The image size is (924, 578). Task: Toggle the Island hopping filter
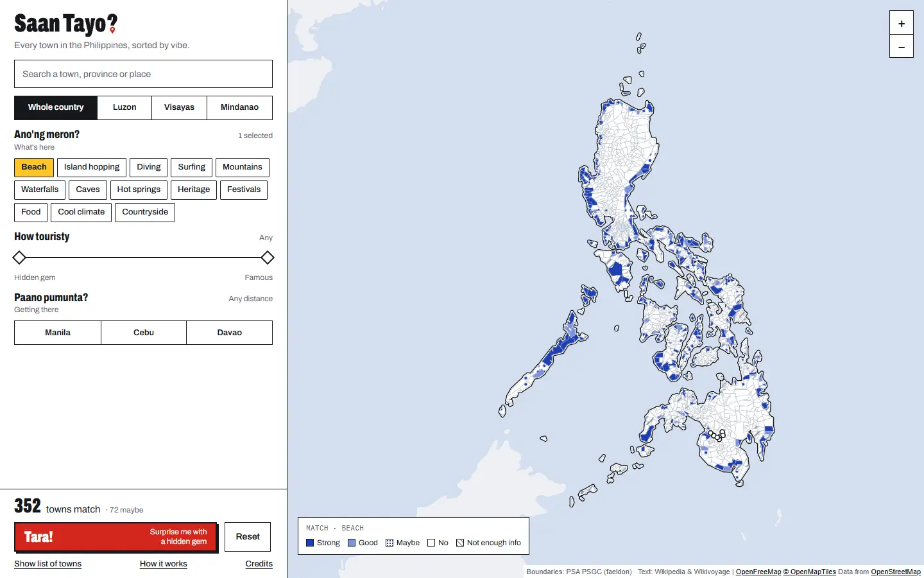92,168
